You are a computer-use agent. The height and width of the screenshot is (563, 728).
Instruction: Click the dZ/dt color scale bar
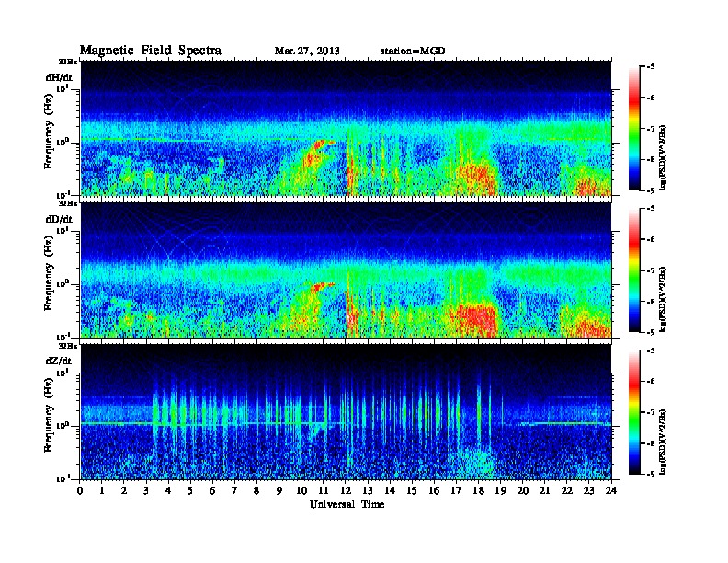pyautogui.click(x=634, y=412)
